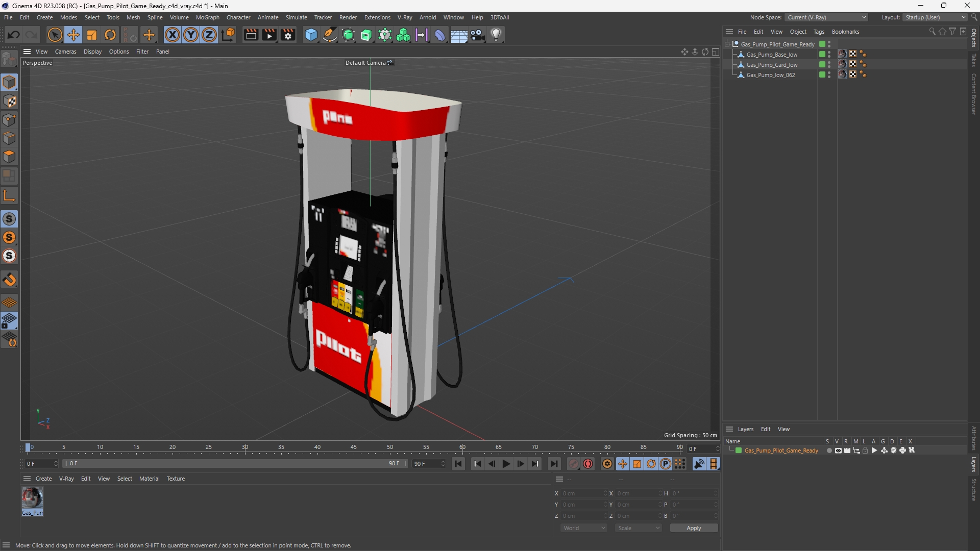Click the Record Active Objects keyframe icon
Screen dimensions: 980x551
(574, 464)
